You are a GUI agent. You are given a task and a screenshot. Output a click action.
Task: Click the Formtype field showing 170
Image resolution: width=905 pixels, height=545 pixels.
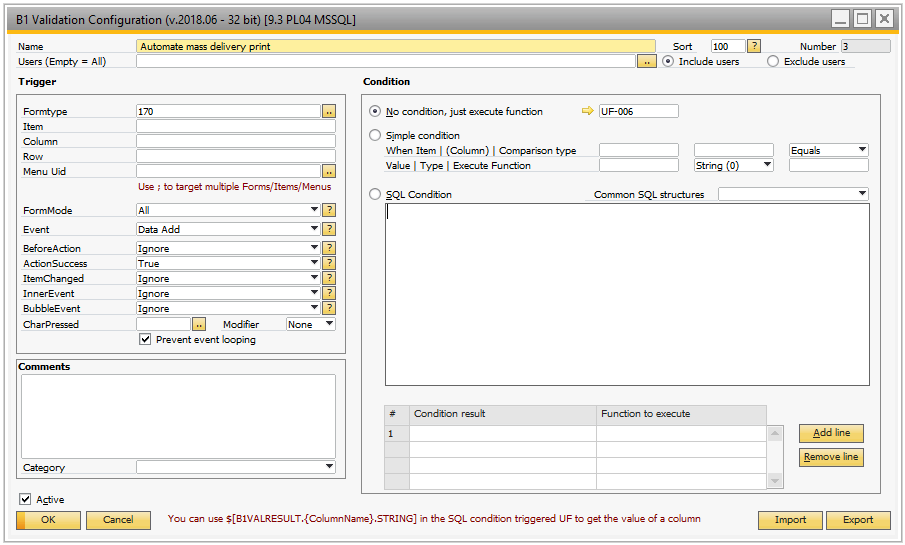click(x=228, y=111)
